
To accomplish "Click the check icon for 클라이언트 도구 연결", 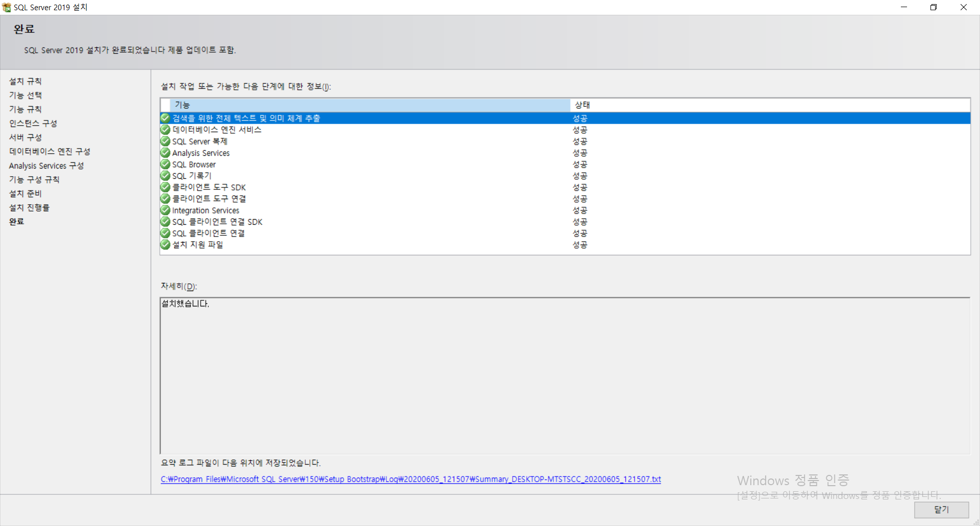I will pos(165,199).
